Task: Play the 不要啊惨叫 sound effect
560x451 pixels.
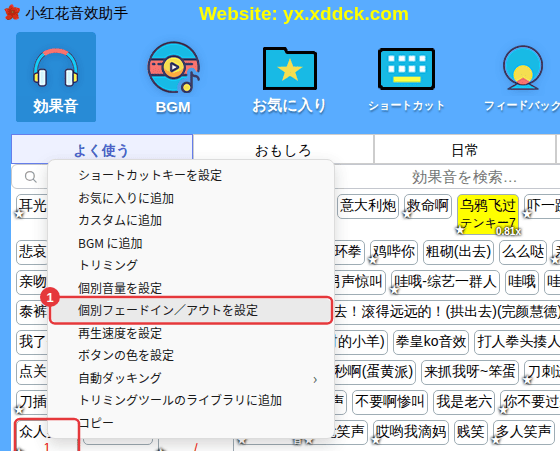Action: [390, 402]
